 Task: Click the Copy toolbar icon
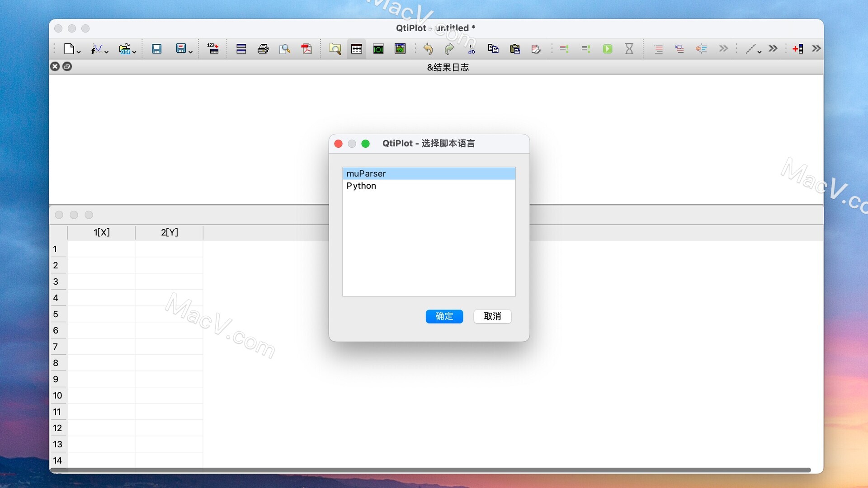click(x=493, y=49)
